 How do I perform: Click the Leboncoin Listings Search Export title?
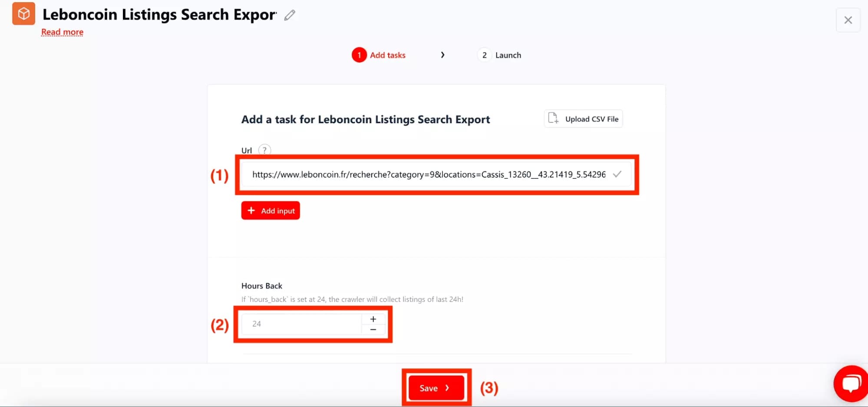point(159,15)
